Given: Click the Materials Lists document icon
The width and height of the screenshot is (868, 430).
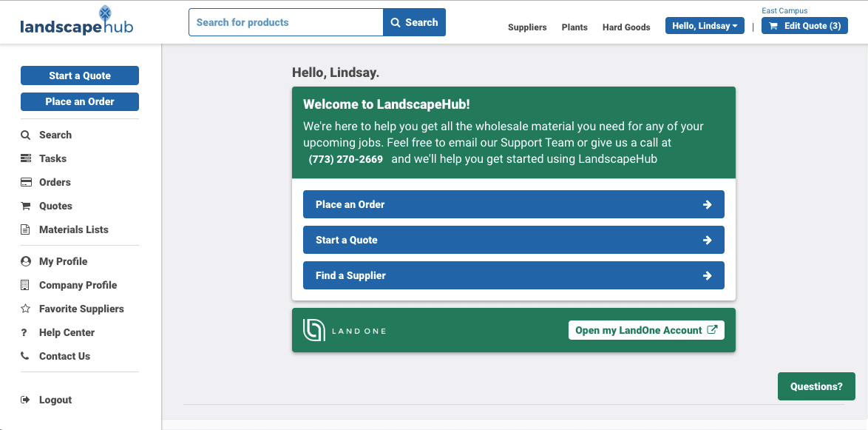Looking at the screenshot, I should coord(25,229).
